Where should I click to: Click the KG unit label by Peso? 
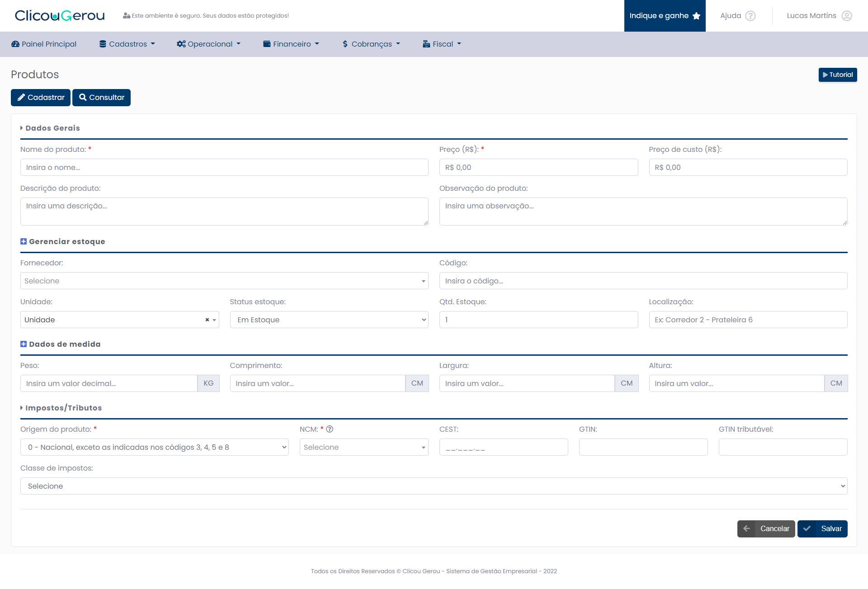click(208, 383)
